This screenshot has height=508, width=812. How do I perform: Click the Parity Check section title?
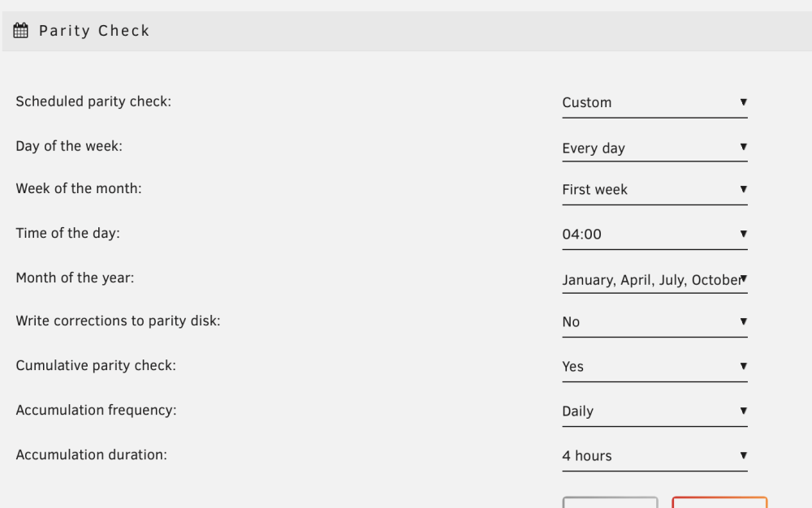tap(94, 31)
